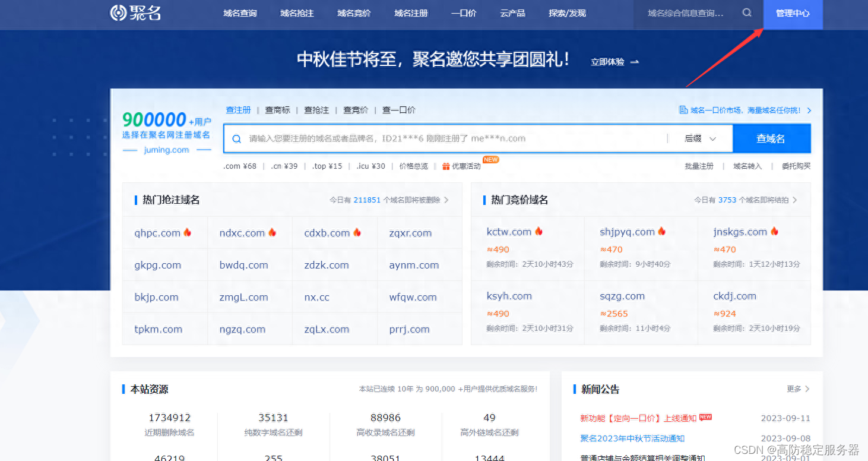Click the flame icon next to jnskgs.com
868x461 pixels.
click(774, 231)
